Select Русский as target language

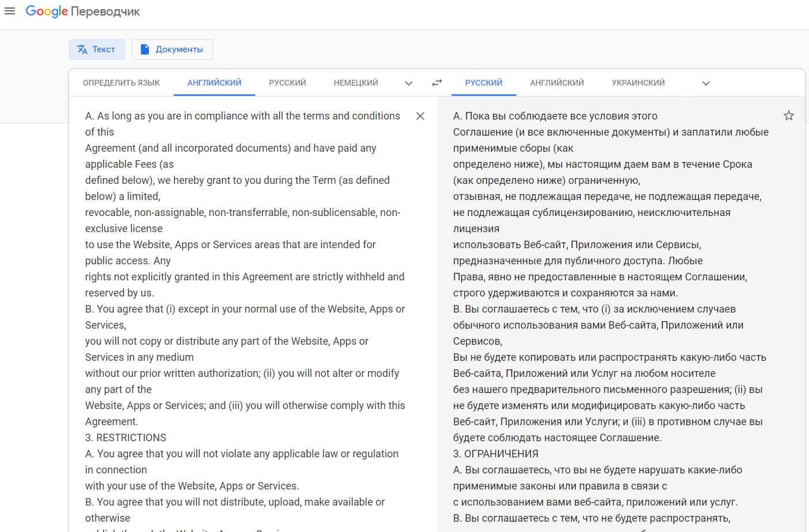(484, 83)
